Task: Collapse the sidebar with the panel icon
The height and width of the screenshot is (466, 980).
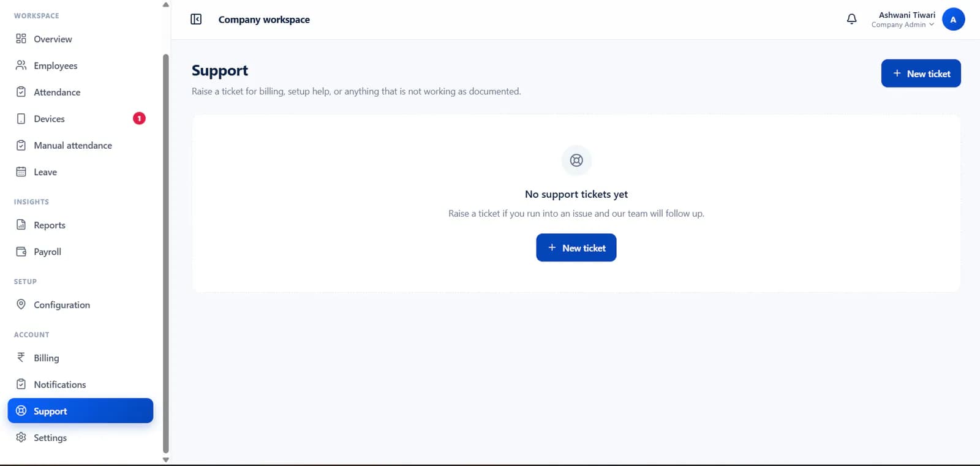Action: point(196,20)
